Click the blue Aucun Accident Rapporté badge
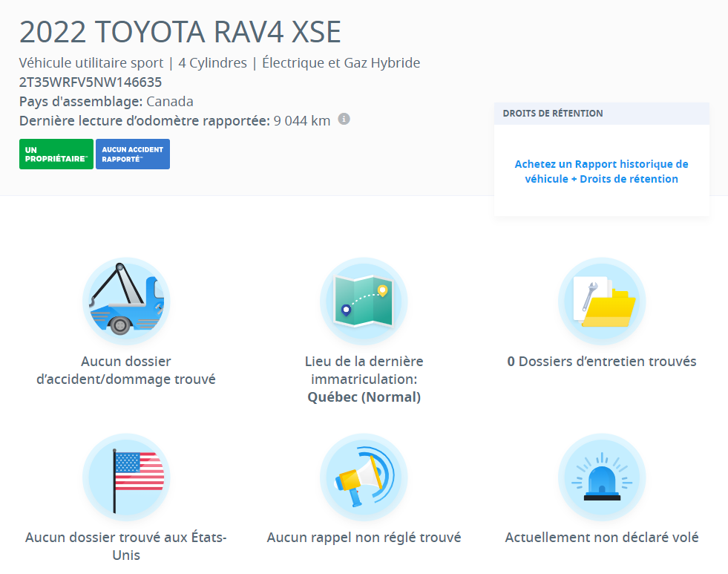This screenshot has width=728, height=574. 133,154
